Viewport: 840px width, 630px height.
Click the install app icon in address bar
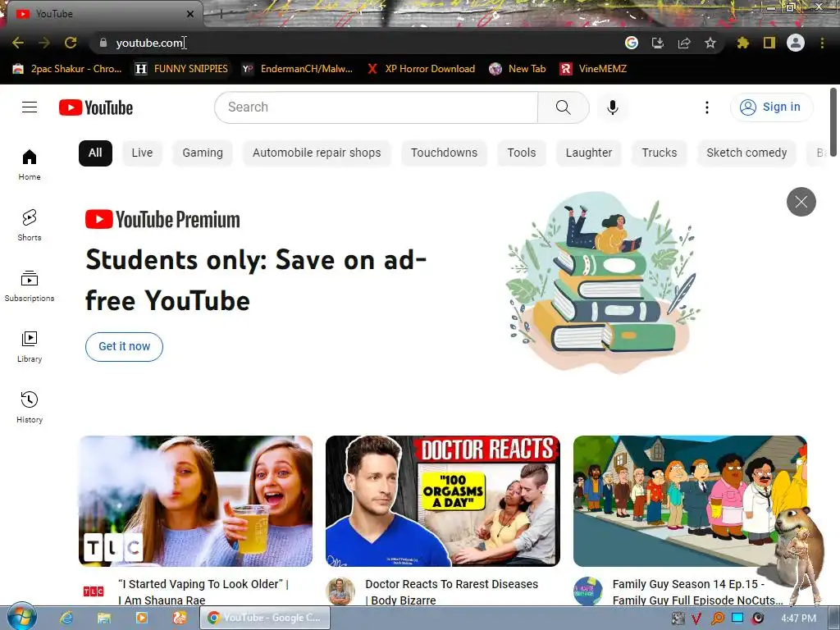[x=658, y=43]
